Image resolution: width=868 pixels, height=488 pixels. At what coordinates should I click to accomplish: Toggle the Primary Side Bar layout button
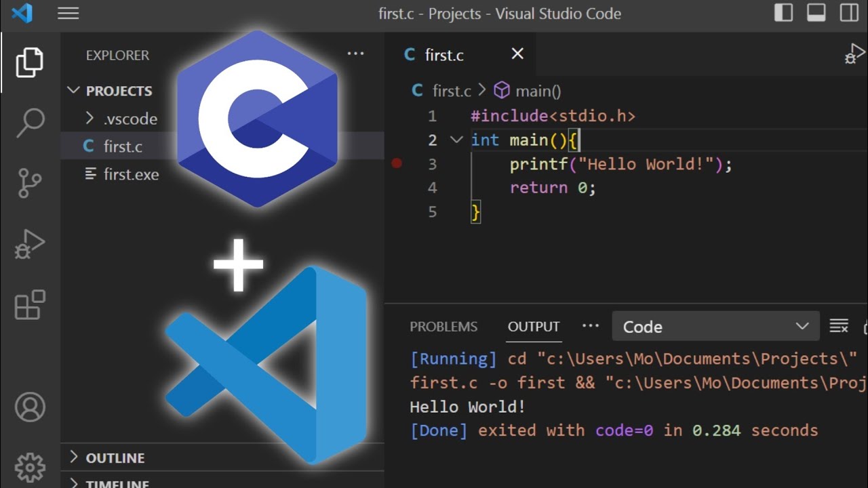[x=784, y=13]
